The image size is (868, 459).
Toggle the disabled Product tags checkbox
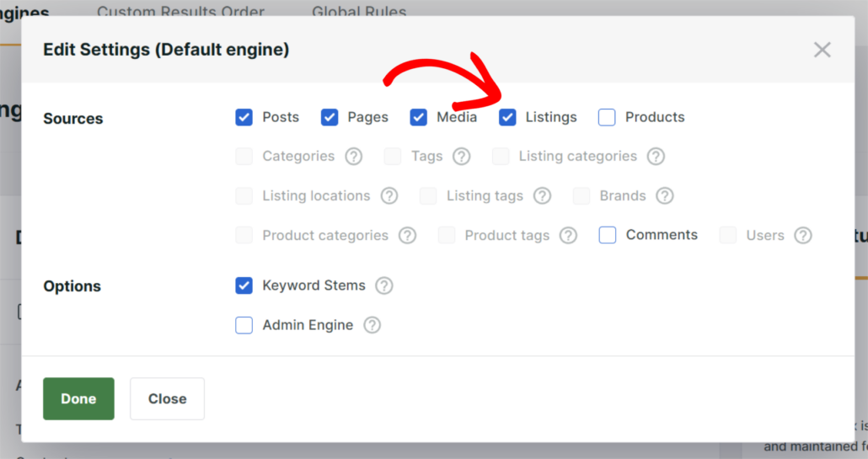coord(447,236)
